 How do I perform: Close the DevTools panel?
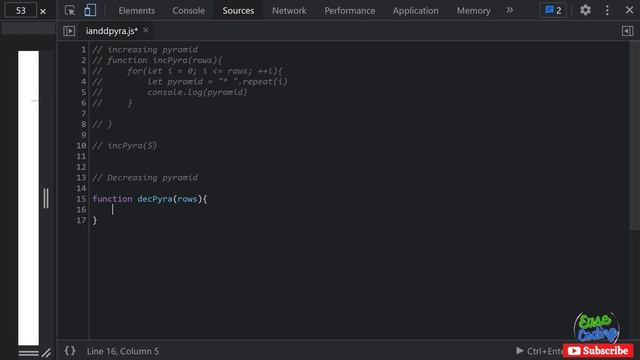point(629,10)
